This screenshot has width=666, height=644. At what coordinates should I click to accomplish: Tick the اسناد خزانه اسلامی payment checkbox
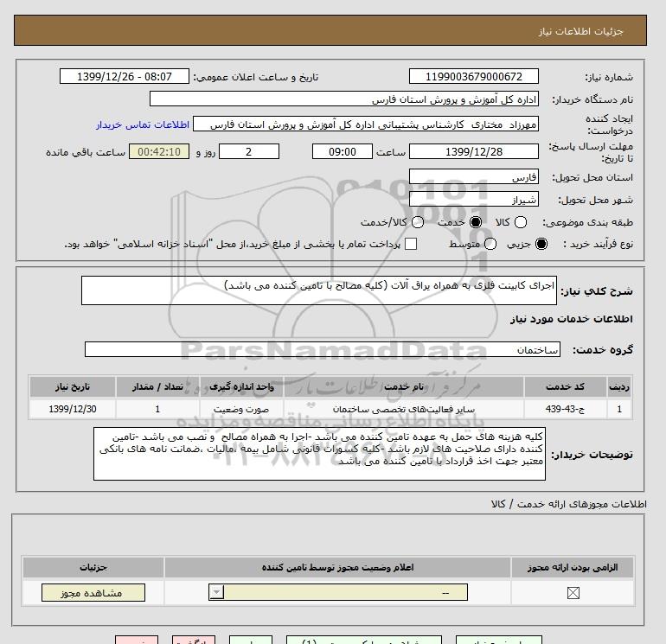(411, 244)
